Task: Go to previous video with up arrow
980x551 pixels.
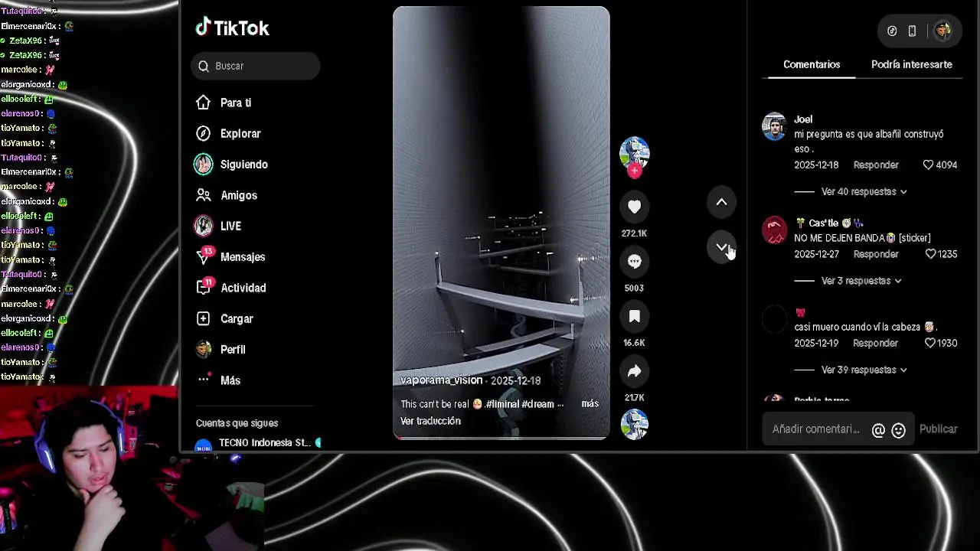Action: click(721, 202)
